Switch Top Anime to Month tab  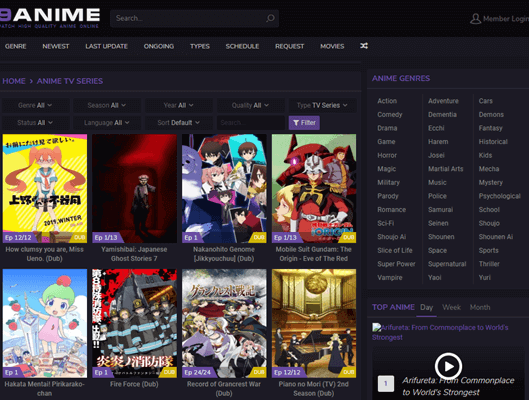480,308
